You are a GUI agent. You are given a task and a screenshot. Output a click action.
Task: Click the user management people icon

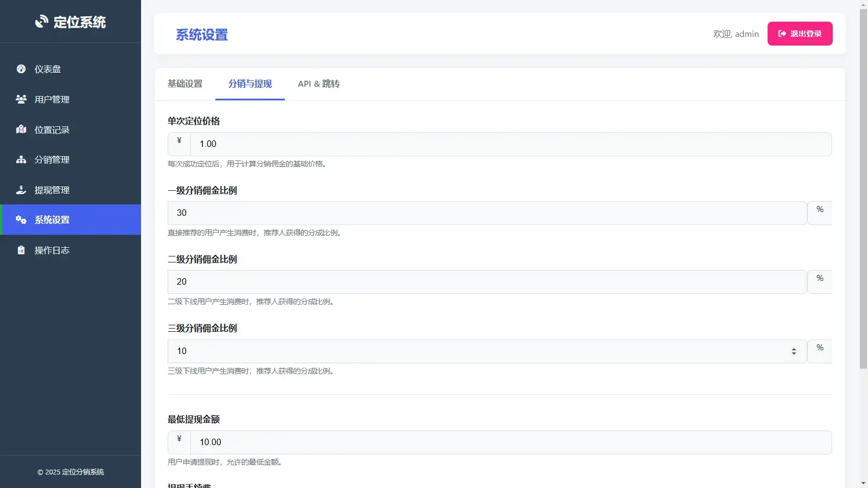click(21, 99)
